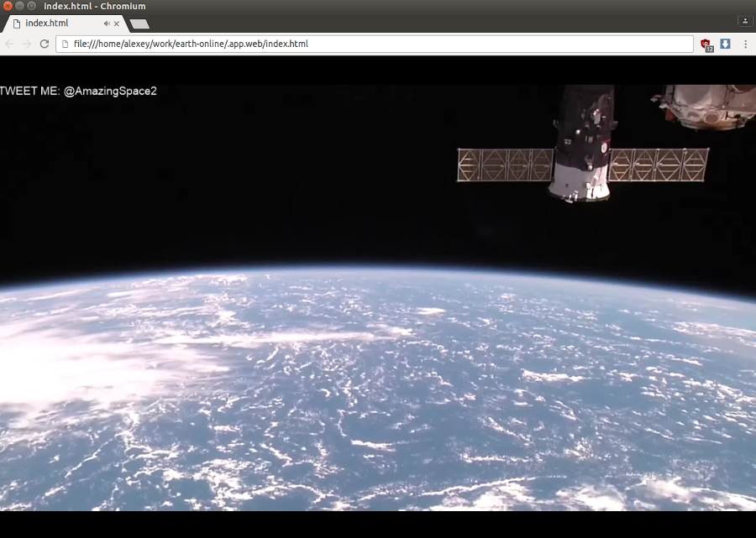Open the Chromium three-dot menu
This screenshot has width=756, height=538.
pyautogui.click(x=745, y=44)
